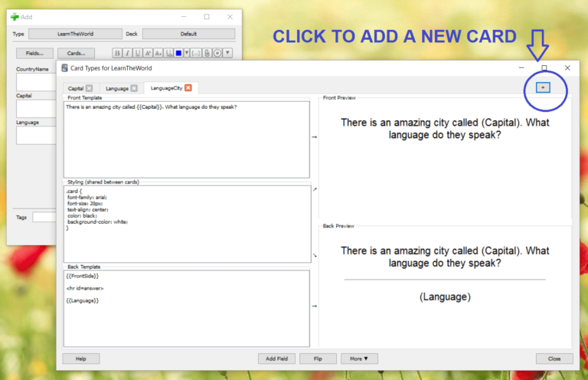Remove the Capital card tab via its X
The image size is (588, 380).
point(90,88)
